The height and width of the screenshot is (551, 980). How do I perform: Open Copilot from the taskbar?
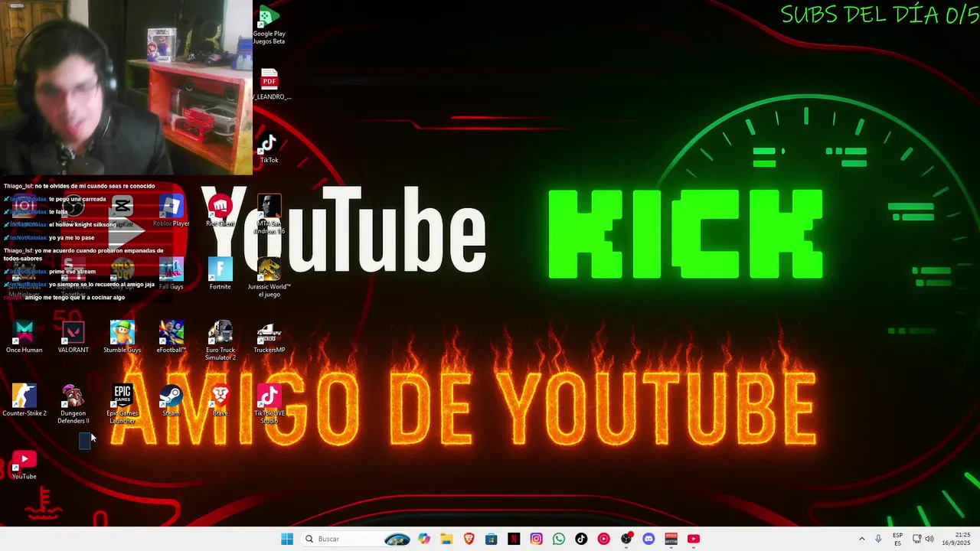[424, 539]
